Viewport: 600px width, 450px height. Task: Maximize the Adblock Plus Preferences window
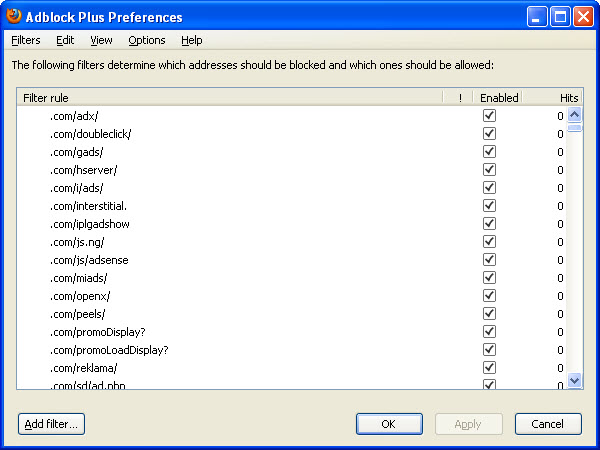tap(560, 17)
